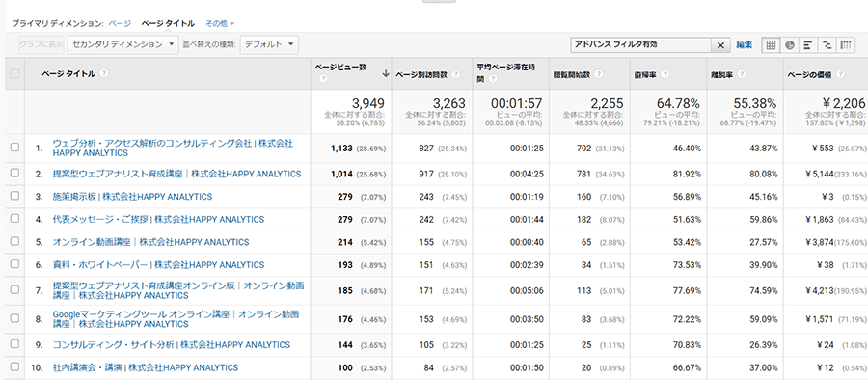
Task: Open 提案型ウェブアナリスト育成講座 page title link
Action: coord(176,174)
